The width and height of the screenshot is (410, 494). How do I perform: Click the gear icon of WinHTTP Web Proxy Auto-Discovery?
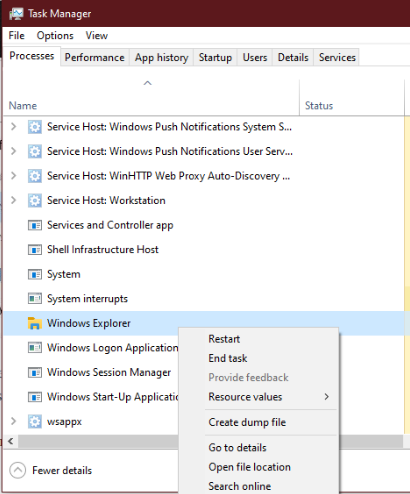point(35,176)
